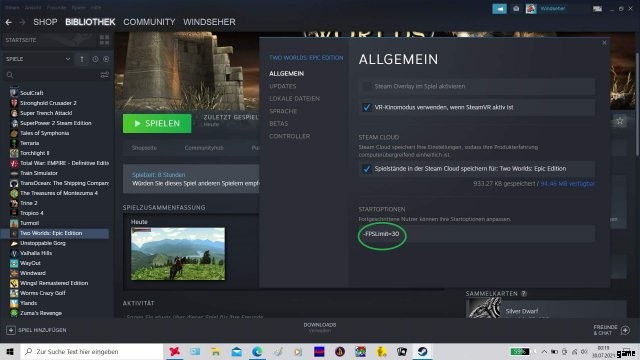Open the Steam icon in the taskbar
The height and width of the screenshot is (360, 640).
(x=422, y=351)
